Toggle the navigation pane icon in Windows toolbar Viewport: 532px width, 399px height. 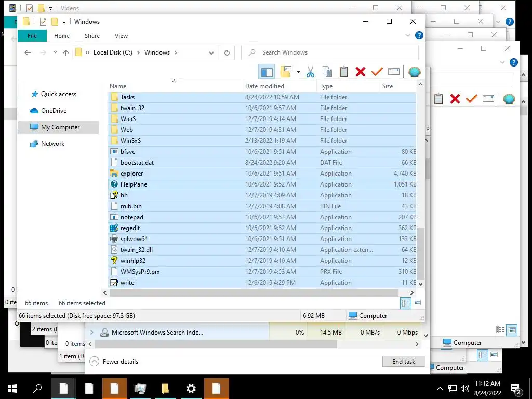click(267, 72)
